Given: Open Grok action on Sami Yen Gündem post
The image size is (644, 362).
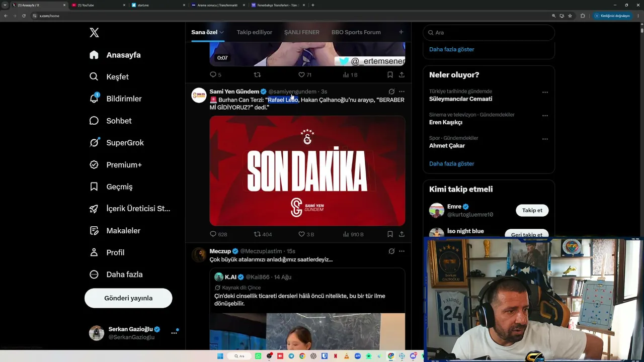Looking at the screenshot, I should tap(391, 92).
